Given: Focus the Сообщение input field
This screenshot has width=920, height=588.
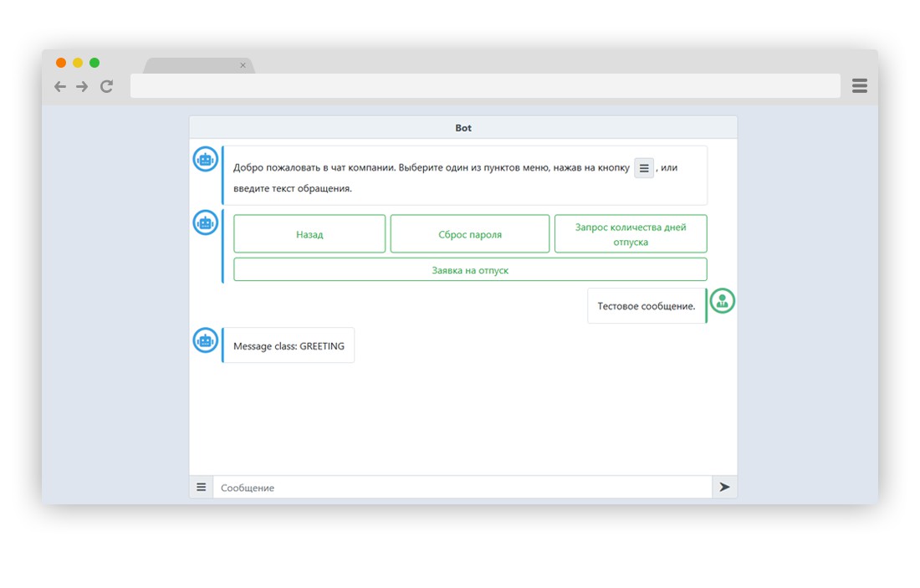Looking at the screenshot, I should [x=463, y=487].
